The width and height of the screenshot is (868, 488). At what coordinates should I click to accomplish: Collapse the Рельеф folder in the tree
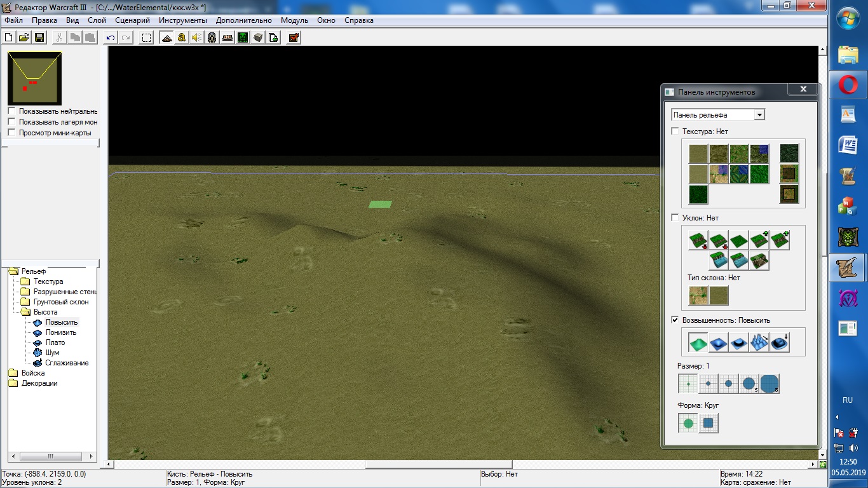(x=13, y=271)
